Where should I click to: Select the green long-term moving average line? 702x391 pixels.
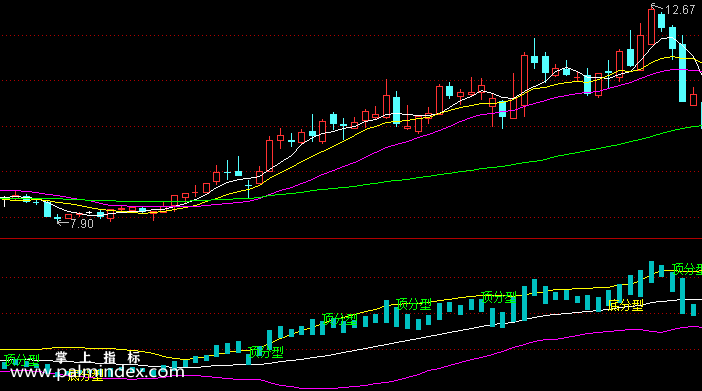tap(448, 174)
